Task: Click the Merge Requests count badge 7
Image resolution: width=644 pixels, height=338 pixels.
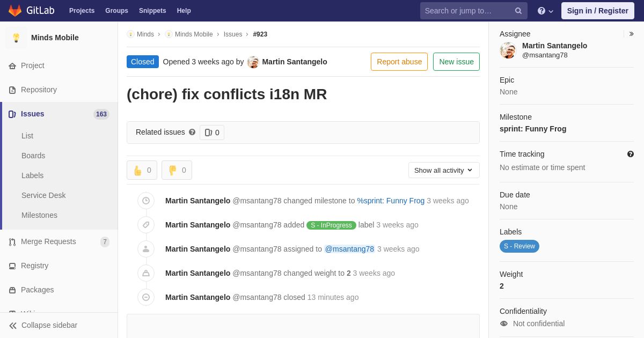Action: click(x=105, y=242)
